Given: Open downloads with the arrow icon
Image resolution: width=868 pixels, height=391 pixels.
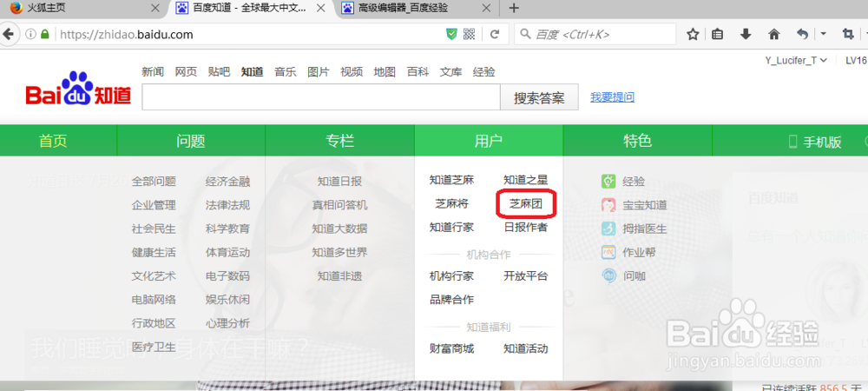Looking at the screenshot, I should point(746,35).
